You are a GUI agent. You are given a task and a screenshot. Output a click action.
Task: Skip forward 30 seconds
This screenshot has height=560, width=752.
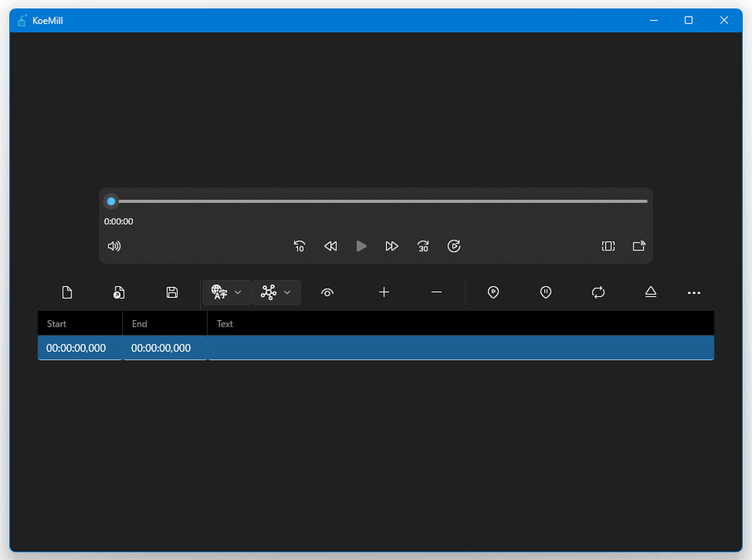pos(423,246)
